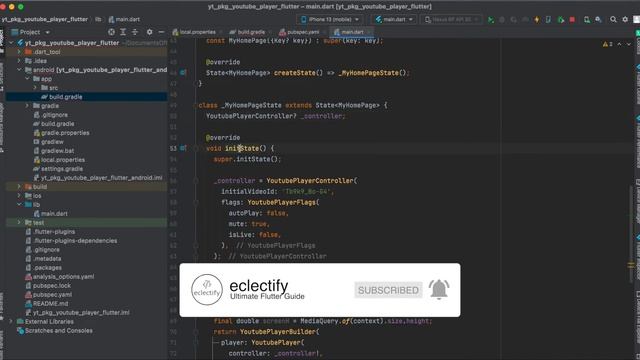
Task: Select yt_pkg_youtube_player_flutter_android.iml file
Action: pos(101,178)
